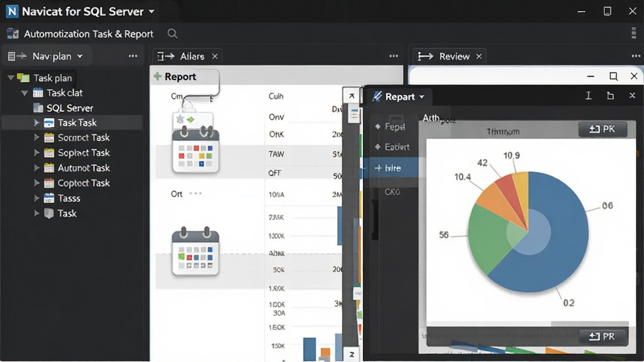This screenshot has width=644, height=362.
Task: Click the Task plan folder icon
Action: pyautogui.click(x=24, y=77)
